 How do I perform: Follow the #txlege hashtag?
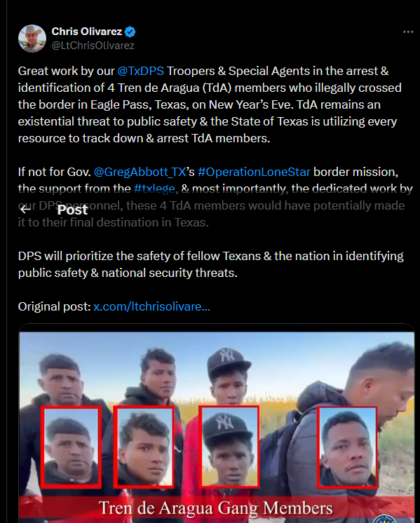pyautogui.click(x=154, y=189)
